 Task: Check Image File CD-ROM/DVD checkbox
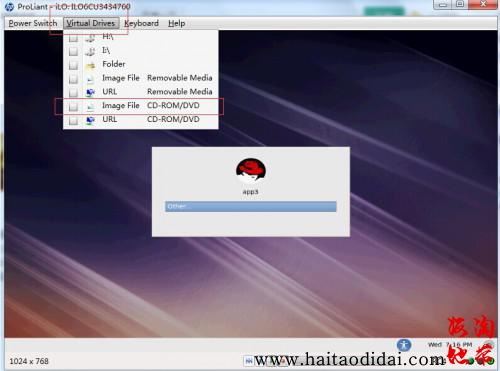click(x=73, y=106)
